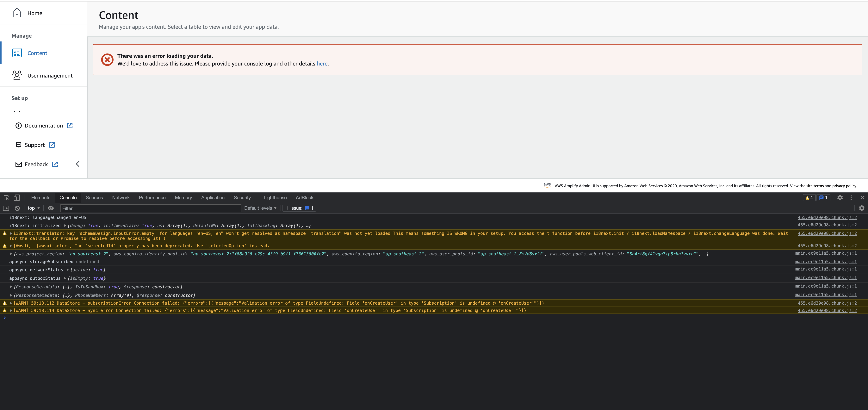Click the 'here' link in the error banner
868x410 pixels.
coord(322,63)
